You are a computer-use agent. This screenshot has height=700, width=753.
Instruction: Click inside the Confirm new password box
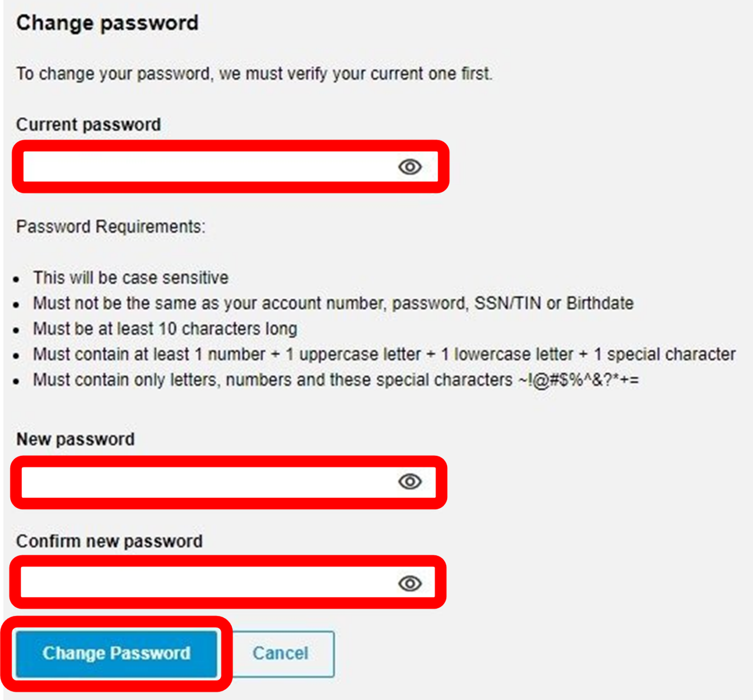coord(196,583)
